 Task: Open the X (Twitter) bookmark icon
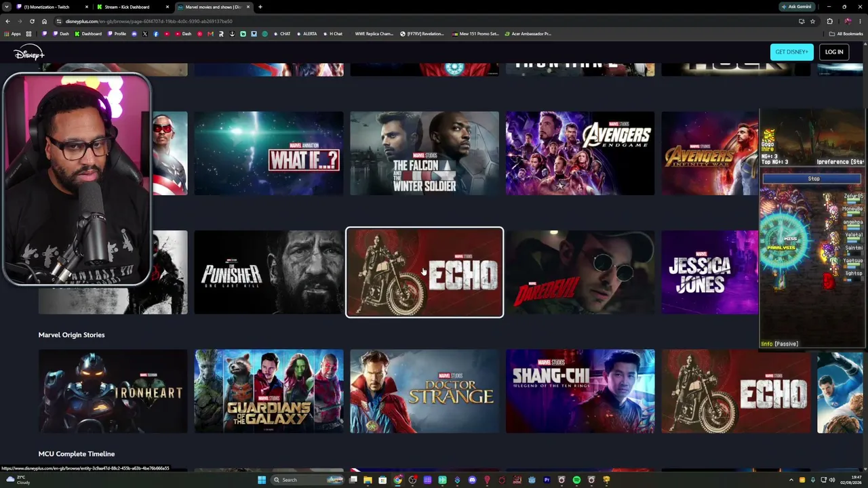[144, 34]
